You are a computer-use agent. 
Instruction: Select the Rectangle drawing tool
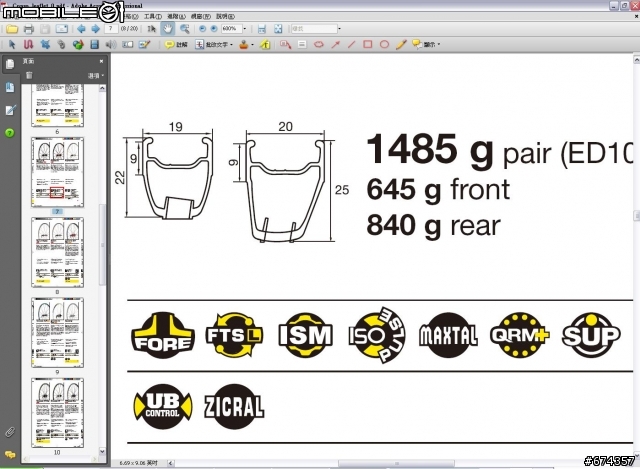pos(368,44)
